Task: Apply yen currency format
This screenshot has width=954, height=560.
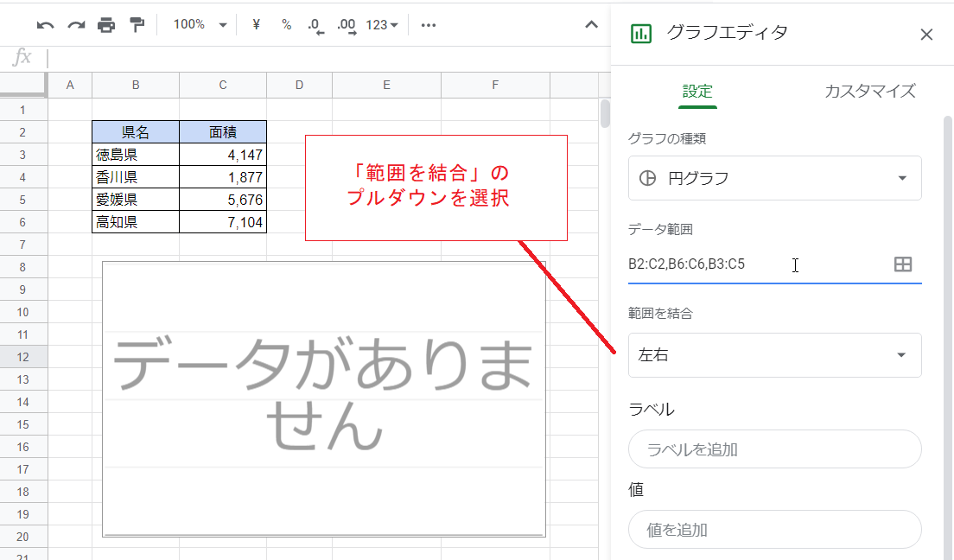Action: [x=256, y=25]
